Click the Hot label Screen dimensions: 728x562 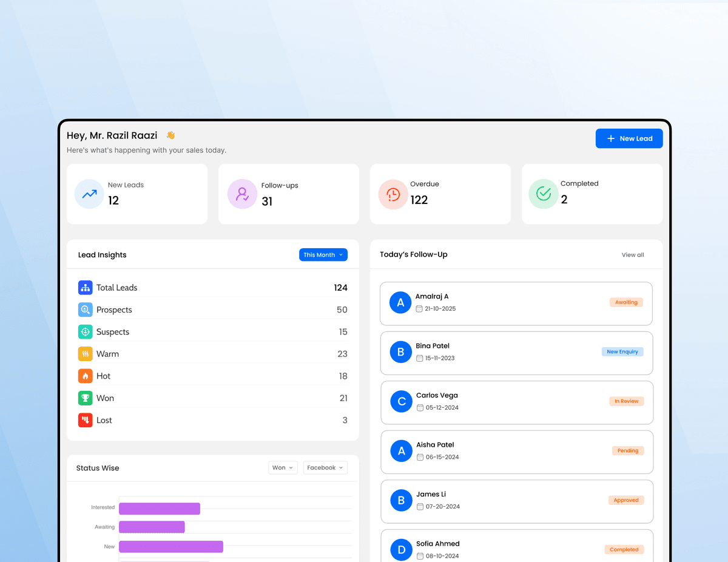click(x=104, y=376)
